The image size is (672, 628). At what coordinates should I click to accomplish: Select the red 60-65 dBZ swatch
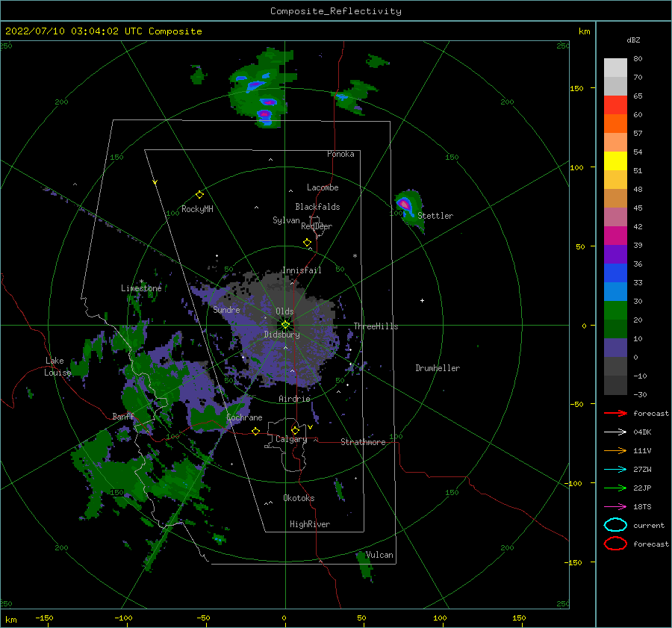pyautogui.click(x=615, y=105)
